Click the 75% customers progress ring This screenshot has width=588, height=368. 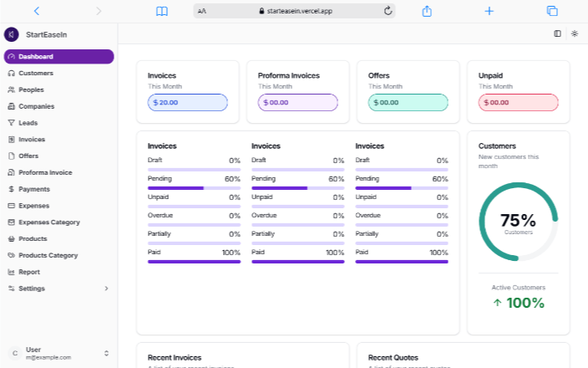click(518, 222)
